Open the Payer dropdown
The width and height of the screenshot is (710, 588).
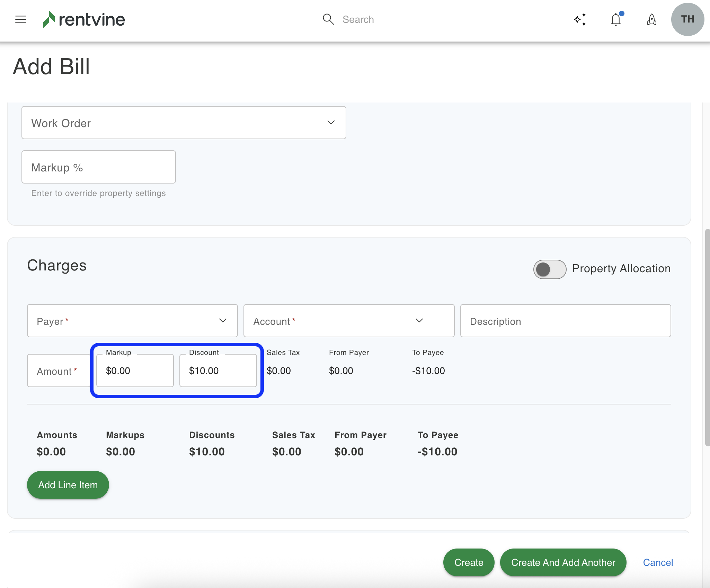pos(132,321)
